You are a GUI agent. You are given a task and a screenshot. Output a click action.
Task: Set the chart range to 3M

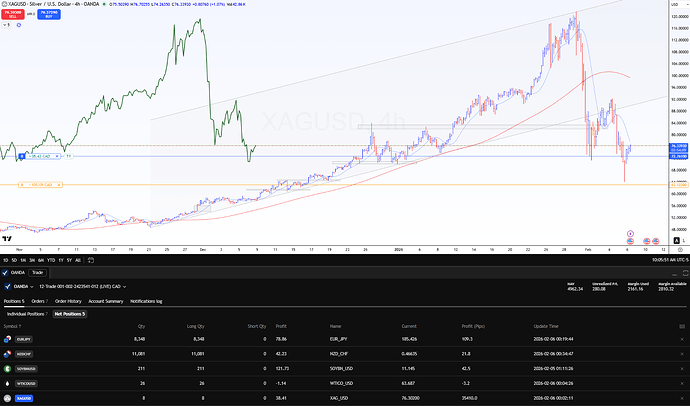click(32, 260)
